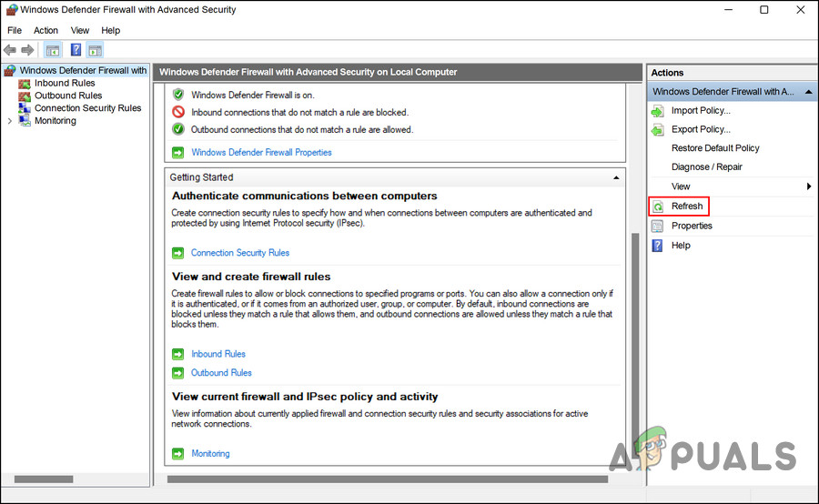Expand the Monitoring tree node
Screen dimensions: 819x504
tap(9, 121)
